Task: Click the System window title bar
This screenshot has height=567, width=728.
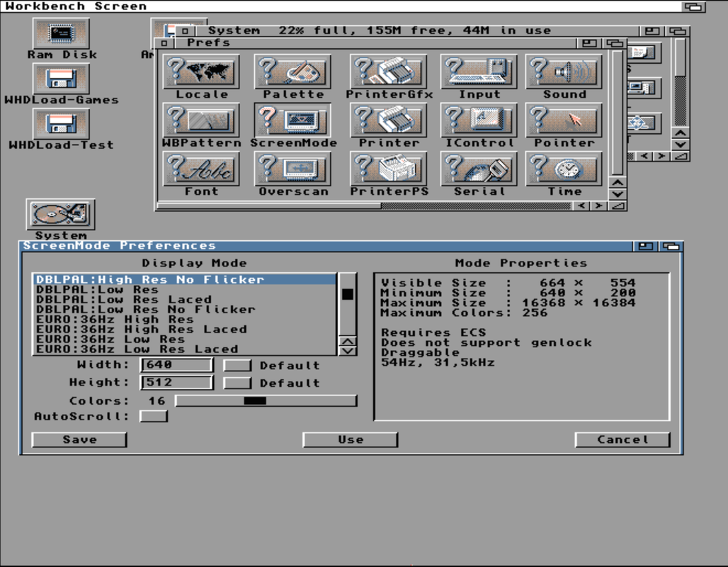Action: [418, 31]
